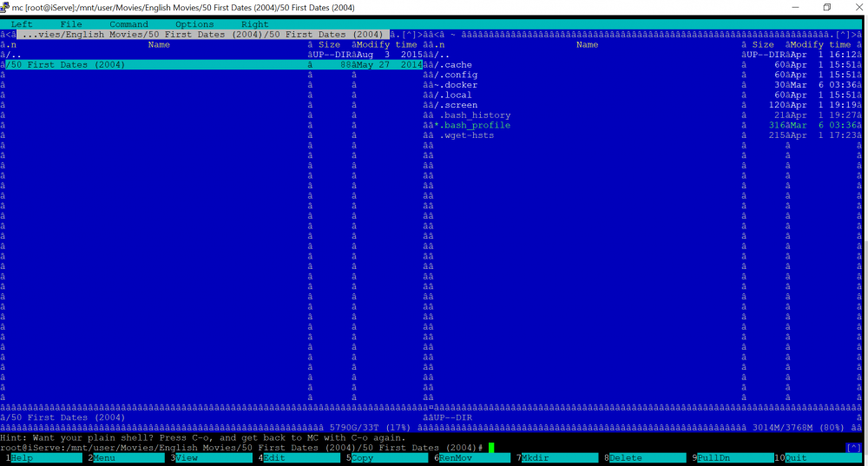Click left panel history back arrow
The image size is (868, 466).
(x=8, y=35)
